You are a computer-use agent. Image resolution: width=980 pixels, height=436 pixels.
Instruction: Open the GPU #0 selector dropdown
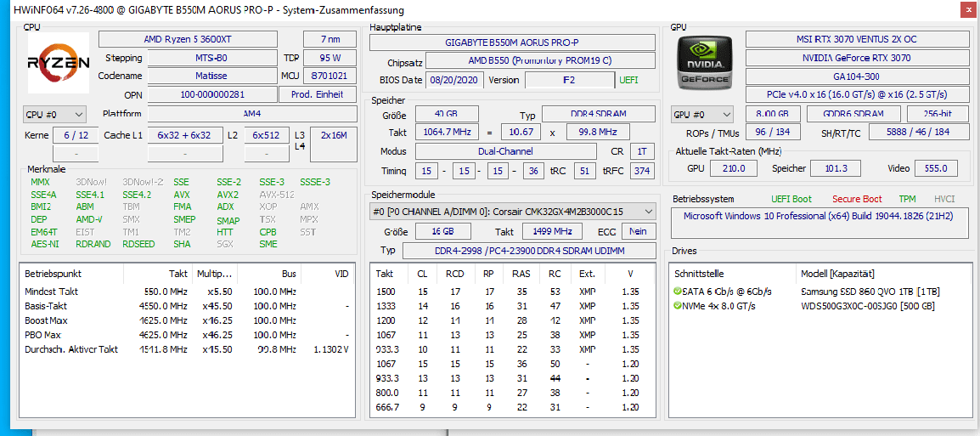(701, 115)
